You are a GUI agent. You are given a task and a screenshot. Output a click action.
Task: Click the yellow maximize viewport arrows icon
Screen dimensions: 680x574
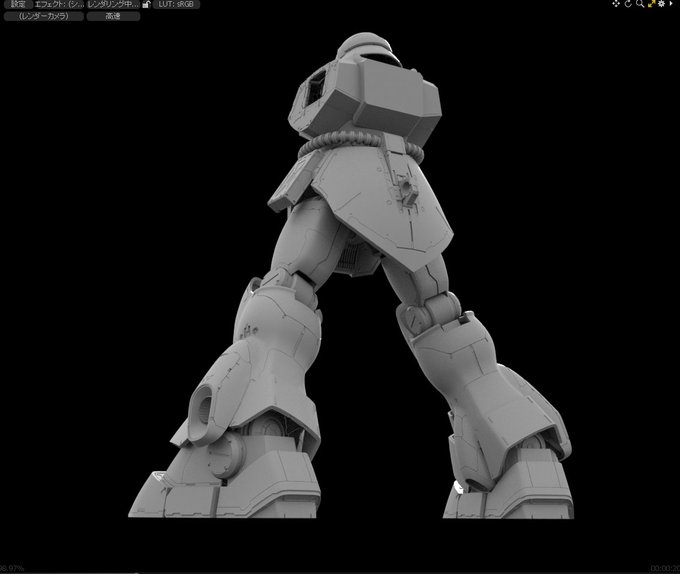click(x=651, y=4)
